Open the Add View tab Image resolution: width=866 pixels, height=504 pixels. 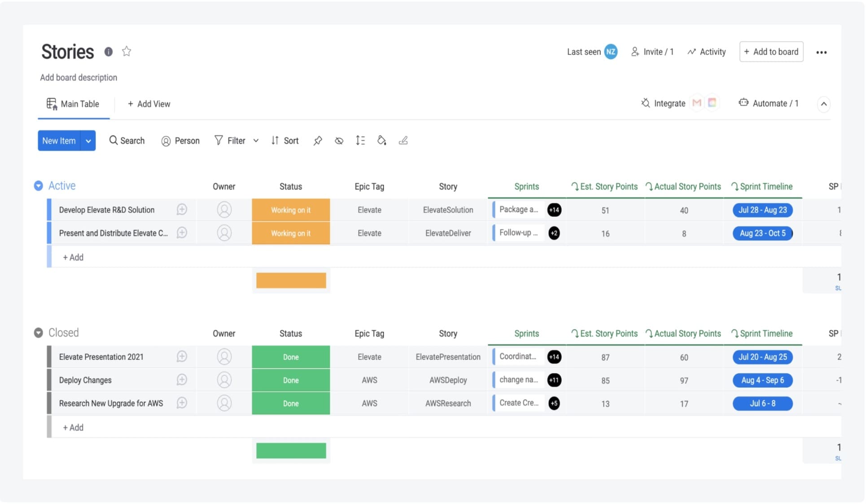(149, 104)
